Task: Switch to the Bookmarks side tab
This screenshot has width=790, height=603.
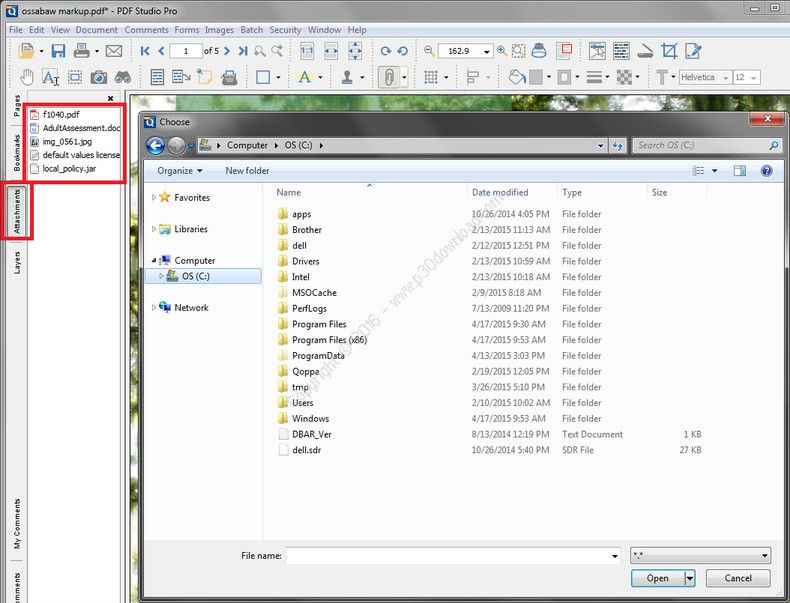Action: point(17,153)
